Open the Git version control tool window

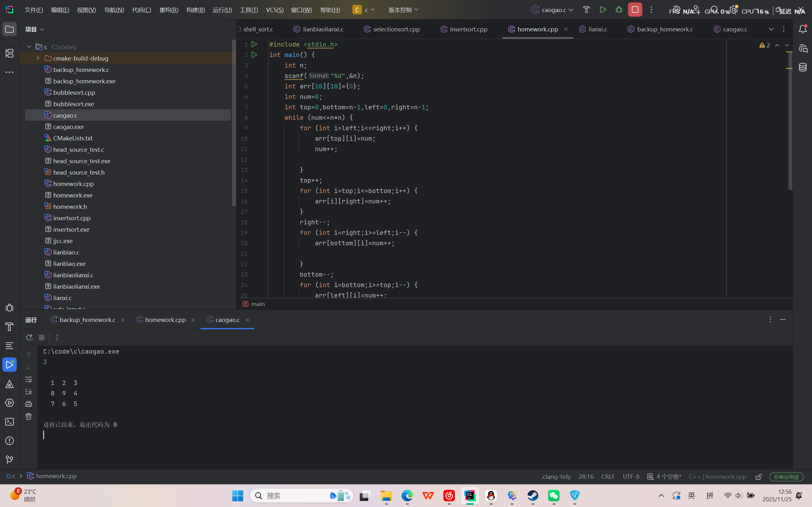tap(10, 460)
